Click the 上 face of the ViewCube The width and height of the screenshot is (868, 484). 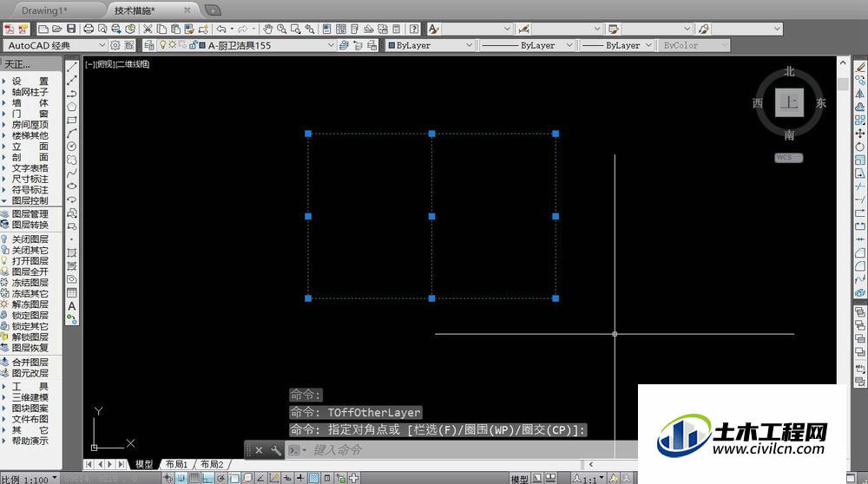click(x=789, y=102)
